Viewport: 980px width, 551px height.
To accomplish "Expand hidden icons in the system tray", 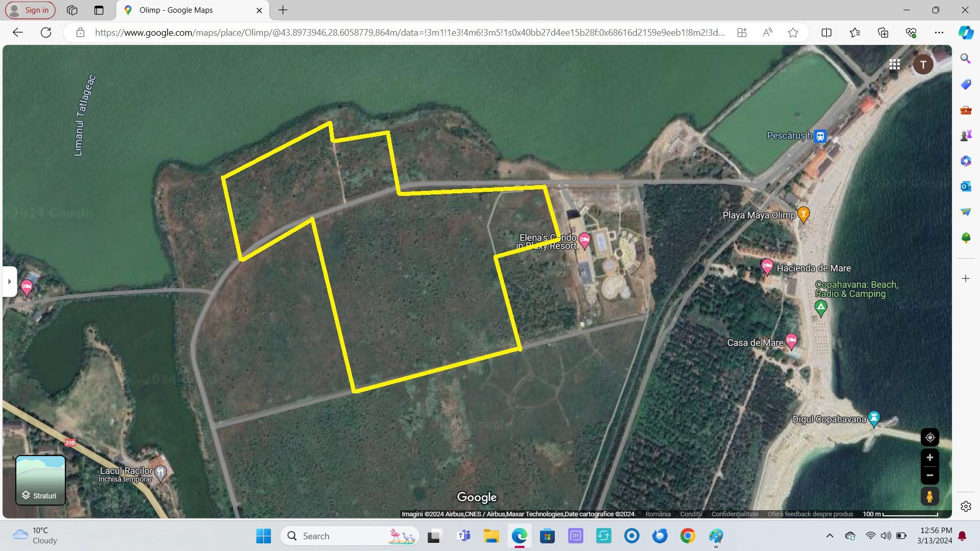I will [830, 536].
